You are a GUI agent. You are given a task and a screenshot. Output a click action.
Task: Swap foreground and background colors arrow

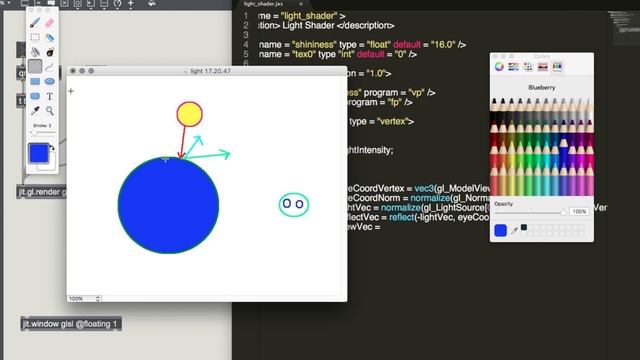52,148
